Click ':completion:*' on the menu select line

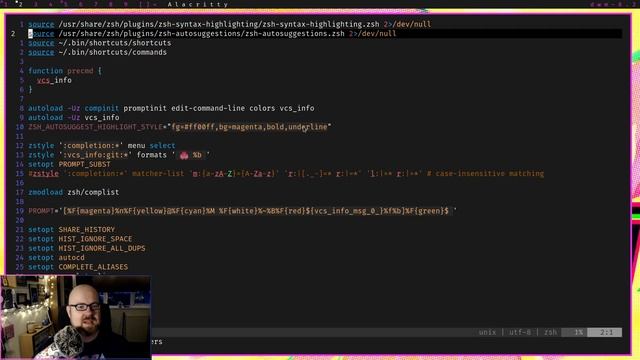click(x=91, y=145)
